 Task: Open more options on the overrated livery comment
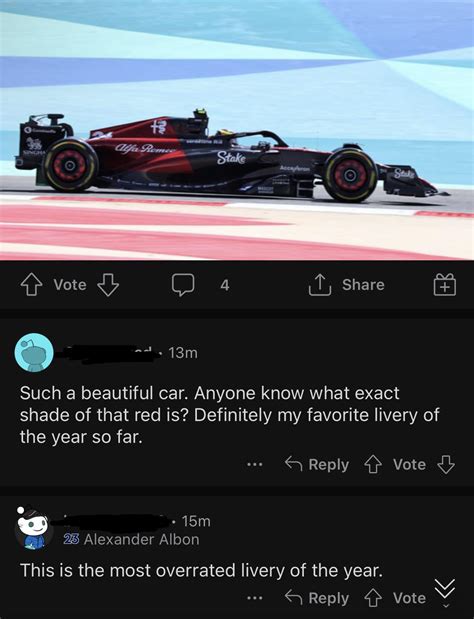[x=255, y=598]
